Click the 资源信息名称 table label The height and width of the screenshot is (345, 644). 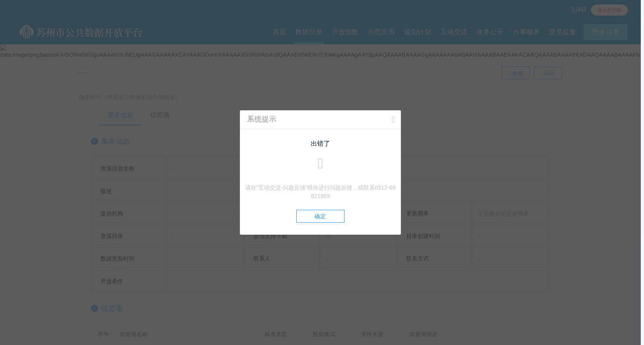(118, 169)
